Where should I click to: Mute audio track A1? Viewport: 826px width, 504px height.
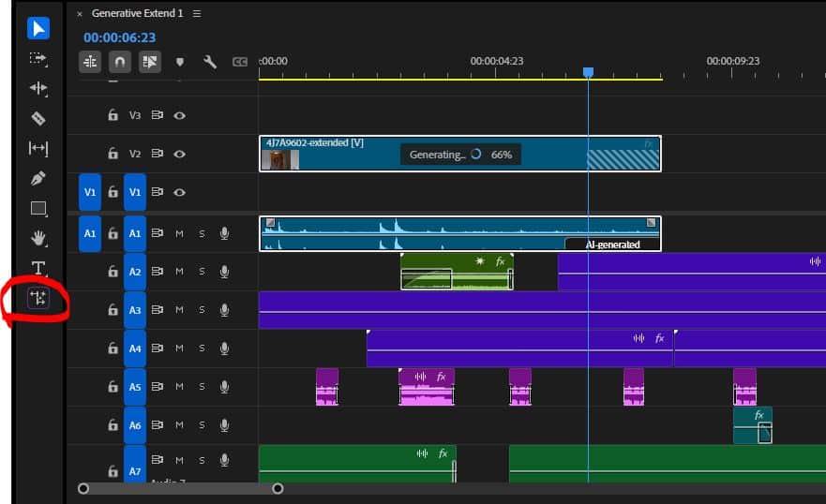coord(180,233)
